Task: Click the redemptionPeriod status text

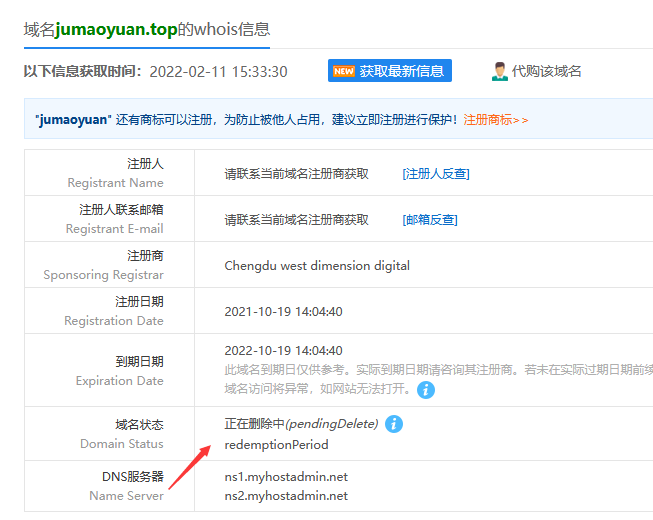Action: pos(276,444)
